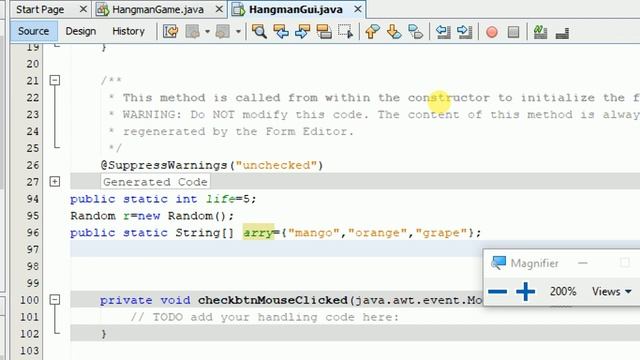
Task: Close the Start Page tab
Action: (83, 9)
